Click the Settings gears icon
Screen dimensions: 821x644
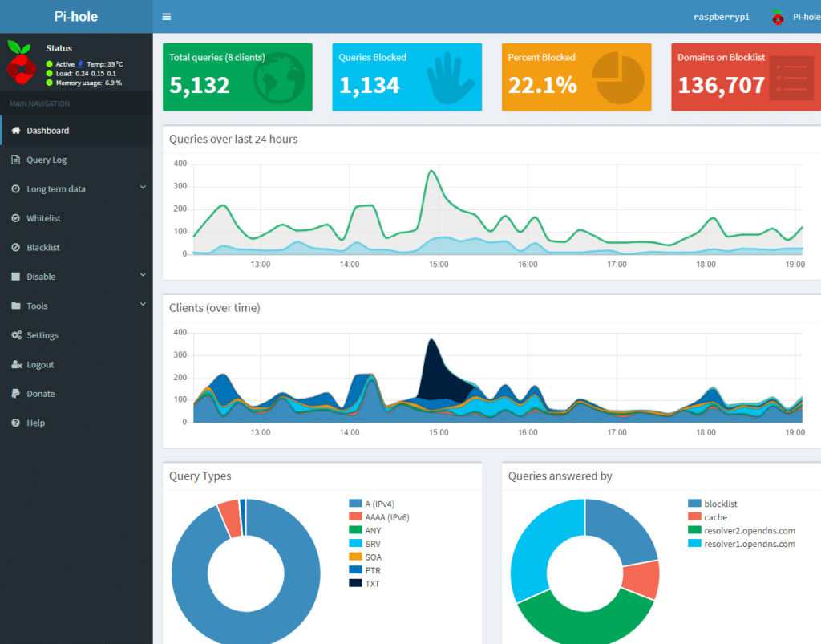coord(16,335)
